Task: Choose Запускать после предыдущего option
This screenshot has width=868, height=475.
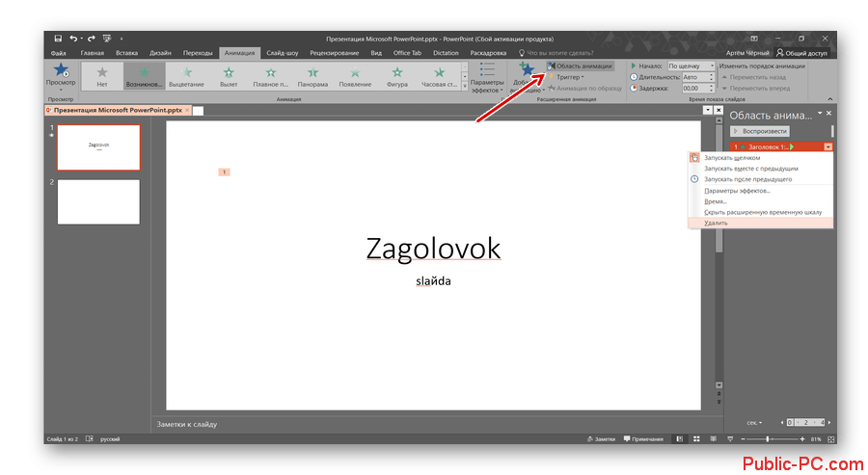Action: click(747, 179)
